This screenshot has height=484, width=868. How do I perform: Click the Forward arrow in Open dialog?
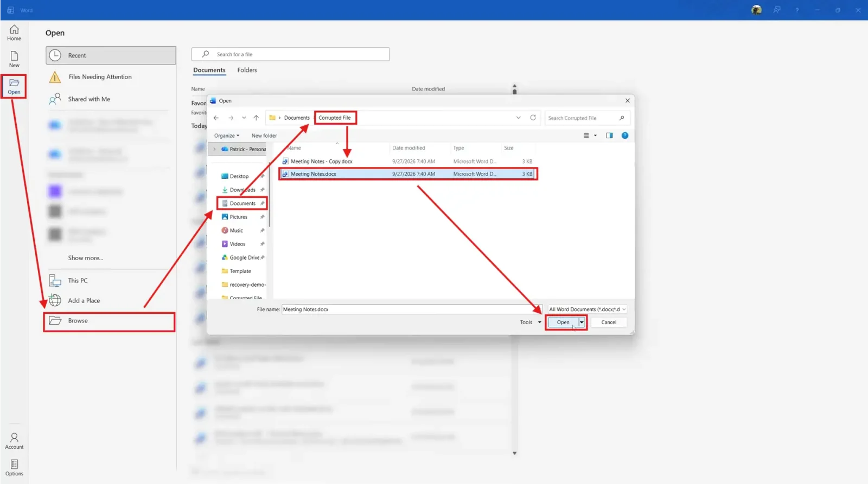point(231,118)
